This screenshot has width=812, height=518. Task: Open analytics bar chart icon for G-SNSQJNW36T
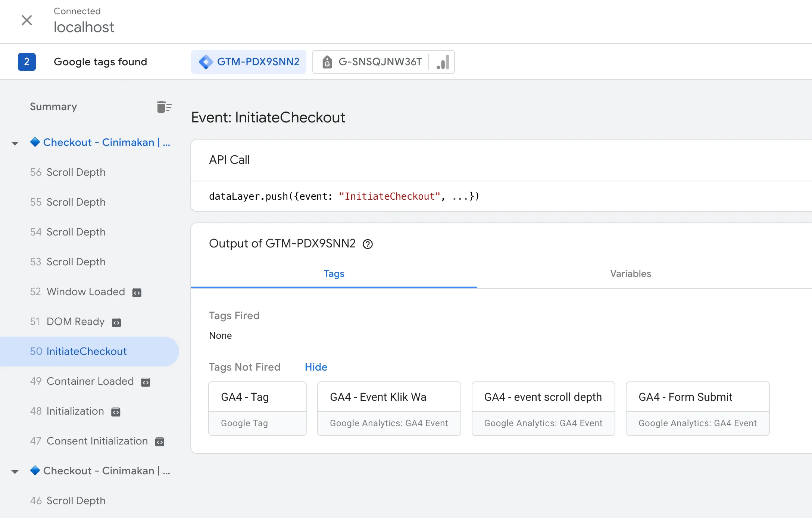point(443,62)
